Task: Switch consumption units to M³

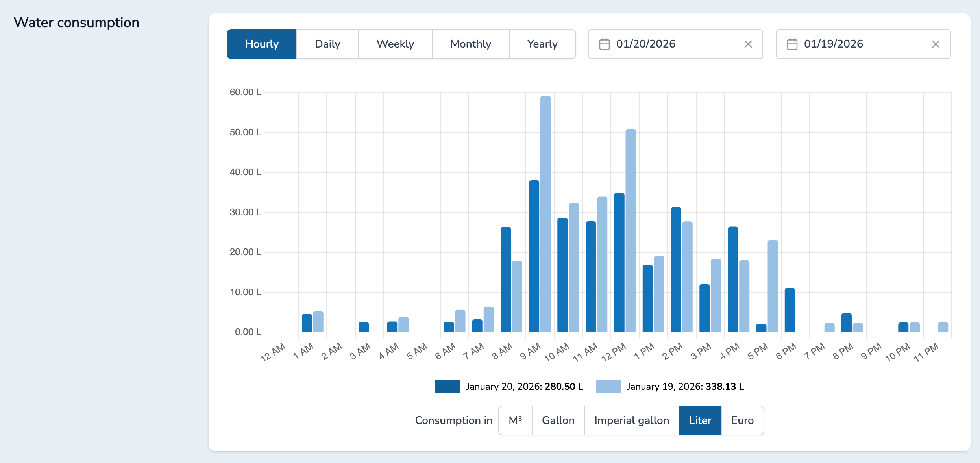Action: [x=515, y=420]
